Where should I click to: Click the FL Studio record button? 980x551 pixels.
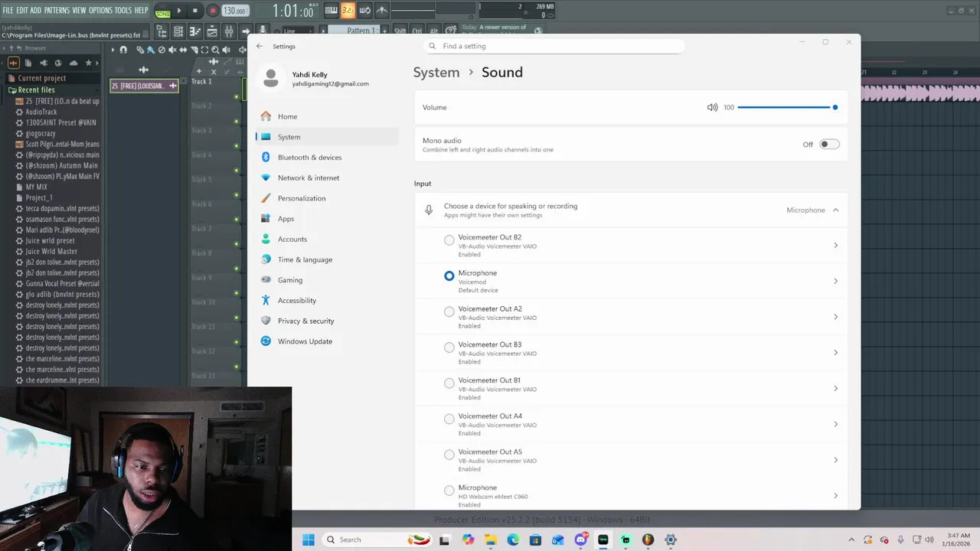[213, 11]
